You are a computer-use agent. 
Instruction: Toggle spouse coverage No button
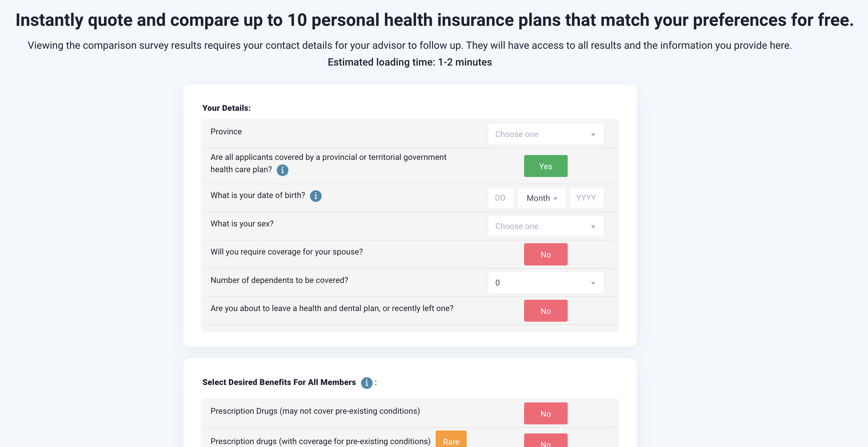[545, 255]
